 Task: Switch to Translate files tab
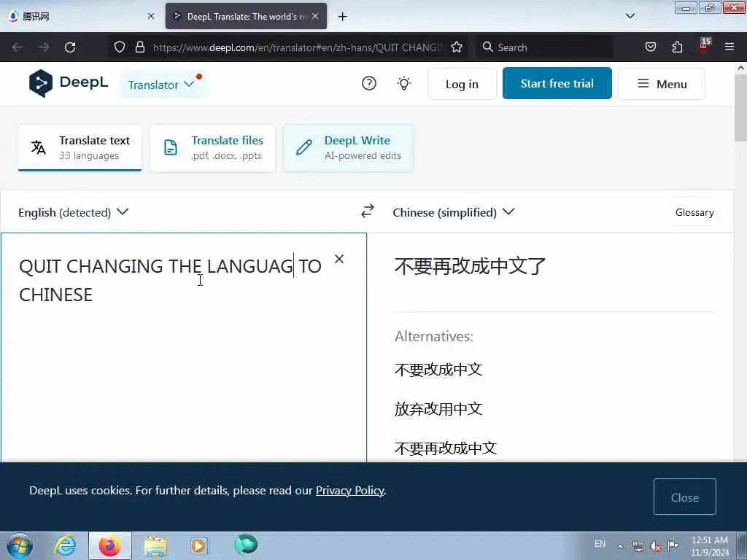(x=212, y=147)
